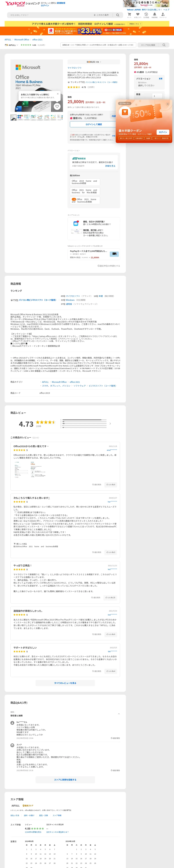Click the store search magnifier icon

(164, 45)
